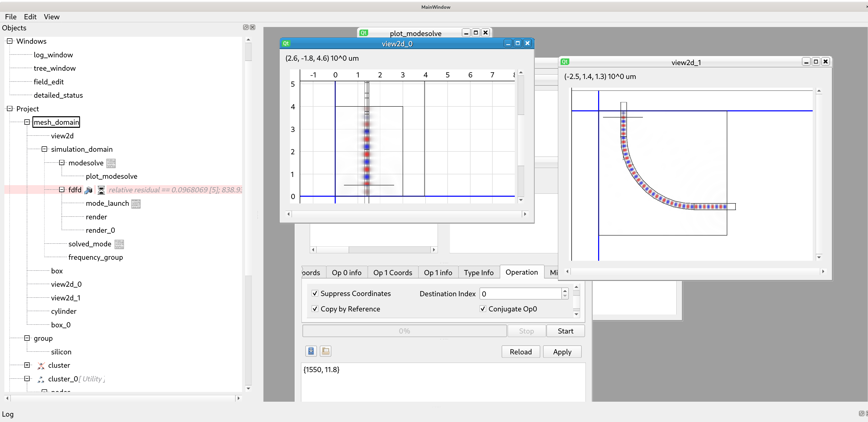Screen dimensions: 868x422
Task: Click the open folder icon button
Action: [x=325, y=351]
